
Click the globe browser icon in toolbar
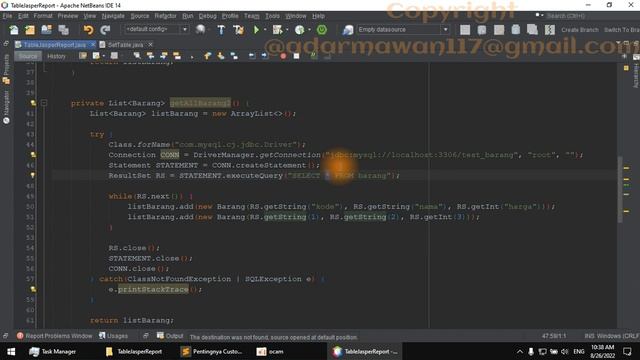(x=200, y=29)
